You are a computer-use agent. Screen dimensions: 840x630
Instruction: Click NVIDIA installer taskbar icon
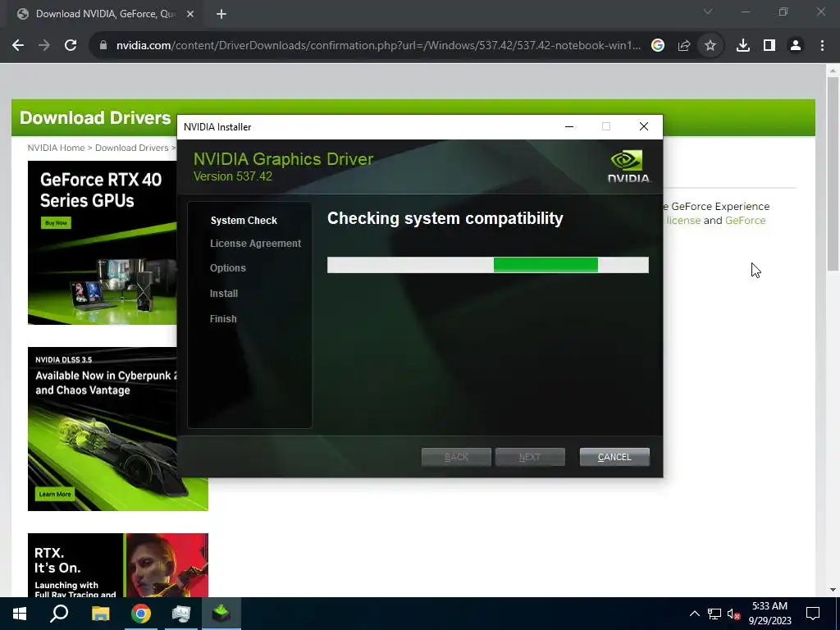(x=221, y=614)
